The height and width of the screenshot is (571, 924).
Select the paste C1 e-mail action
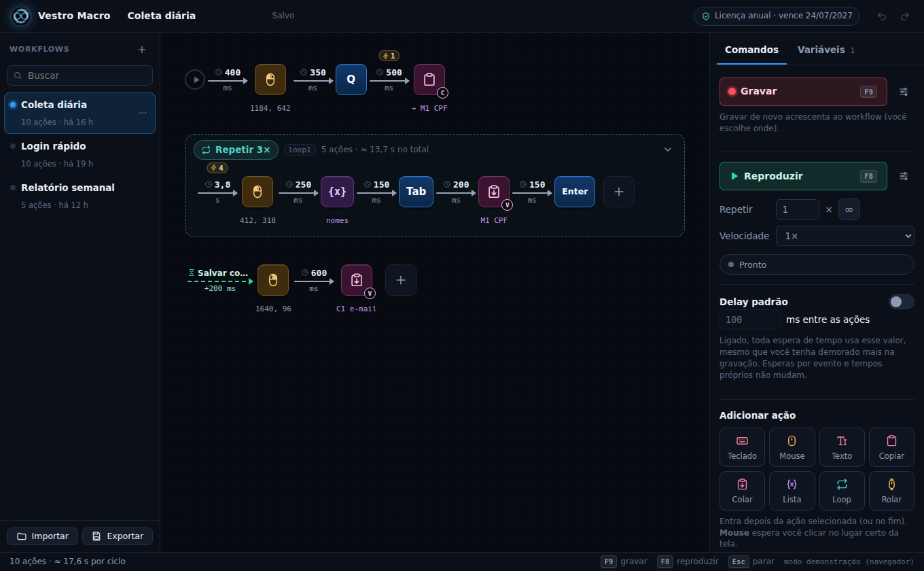coord(357,280)
